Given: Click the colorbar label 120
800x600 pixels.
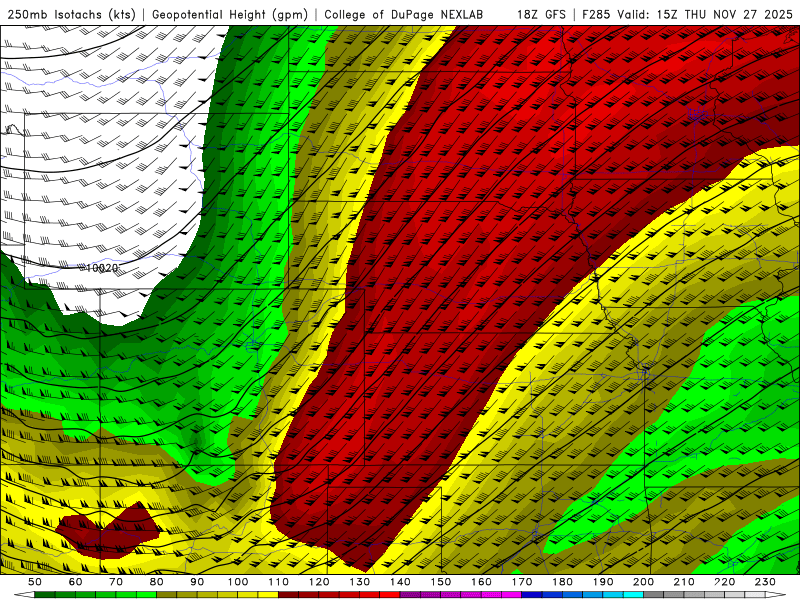Looking at the screenshot, I should (319, 582).
